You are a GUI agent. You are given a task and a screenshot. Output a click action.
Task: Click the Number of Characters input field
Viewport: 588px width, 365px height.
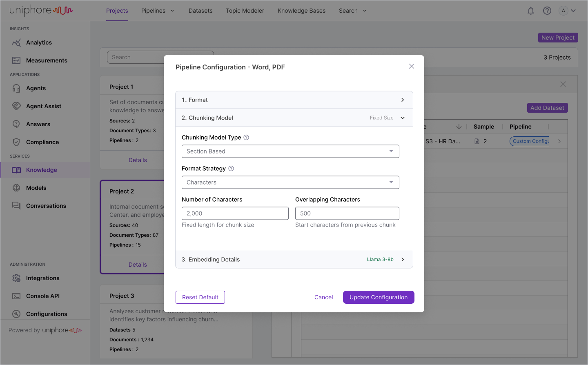(235, 214)
